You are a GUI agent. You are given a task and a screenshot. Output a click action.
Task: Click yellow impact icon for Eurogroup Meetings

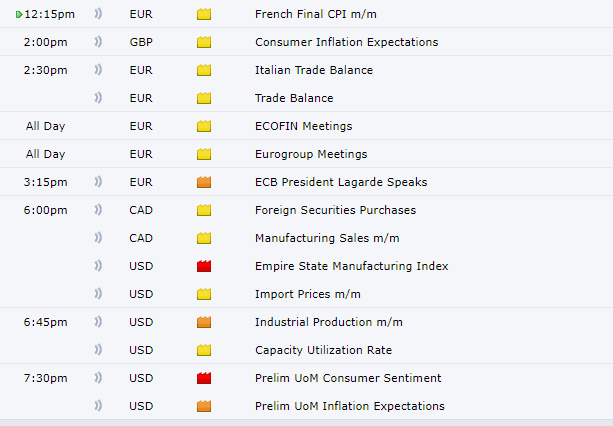(x=204, y=154)
